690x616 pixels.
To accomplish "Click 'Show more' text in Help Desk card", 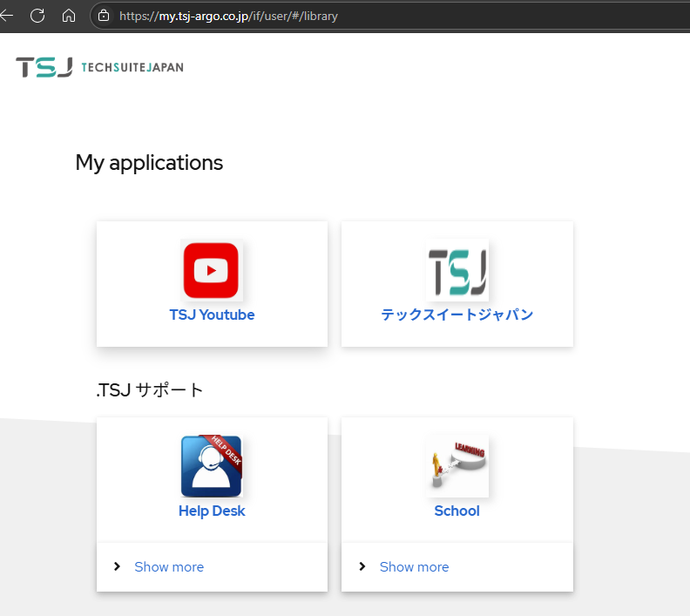I will pos(169,567).
